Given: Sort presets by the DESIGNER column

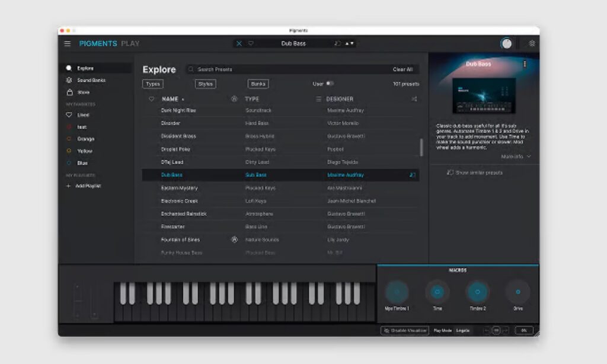Looking at the screenshot, I should pos(340,99).
